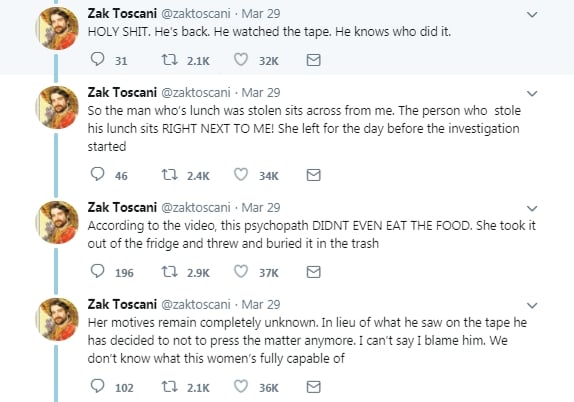Like the 'Her motives remain' tweet

click(x=241, y=387)
